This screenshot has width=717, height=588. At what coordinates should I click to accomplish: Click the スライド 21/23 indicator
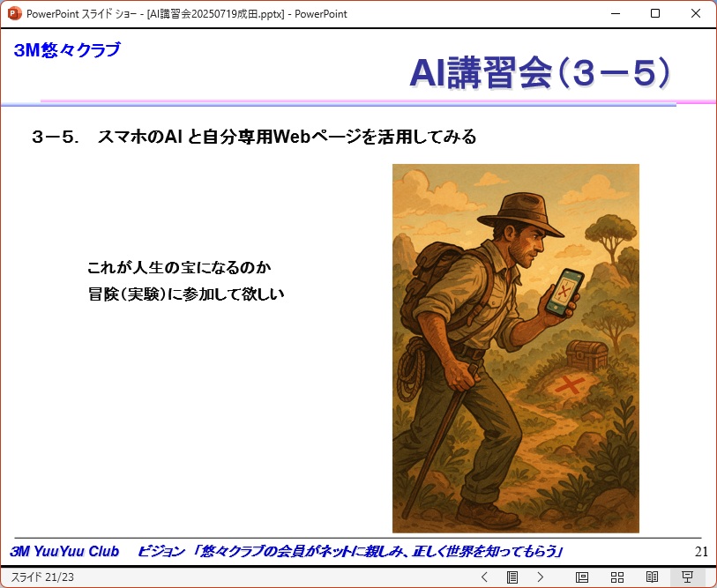(42, 577)
